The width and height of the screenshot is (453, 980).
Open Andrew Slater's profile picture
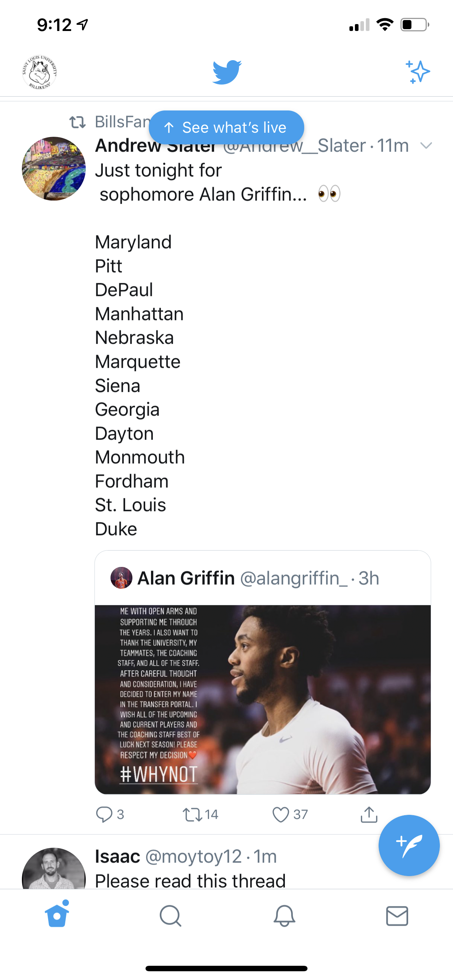(x=54, y=168)
